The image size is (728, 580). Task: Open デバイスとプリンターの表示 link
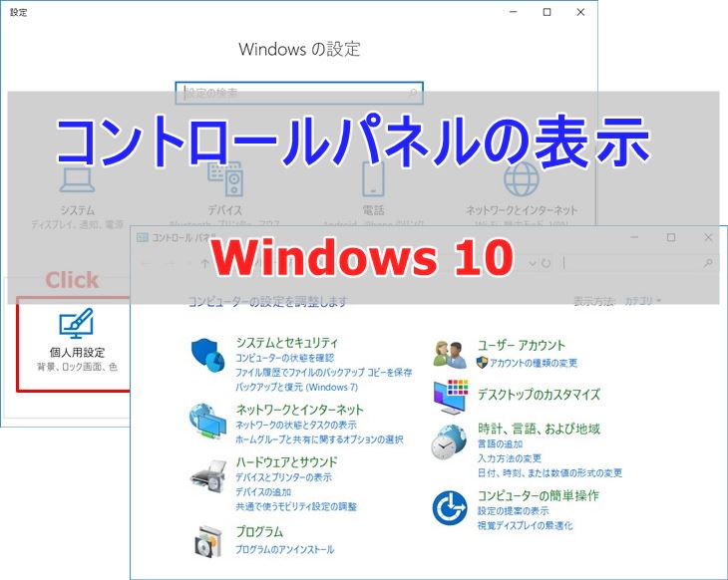pos(283,477)
